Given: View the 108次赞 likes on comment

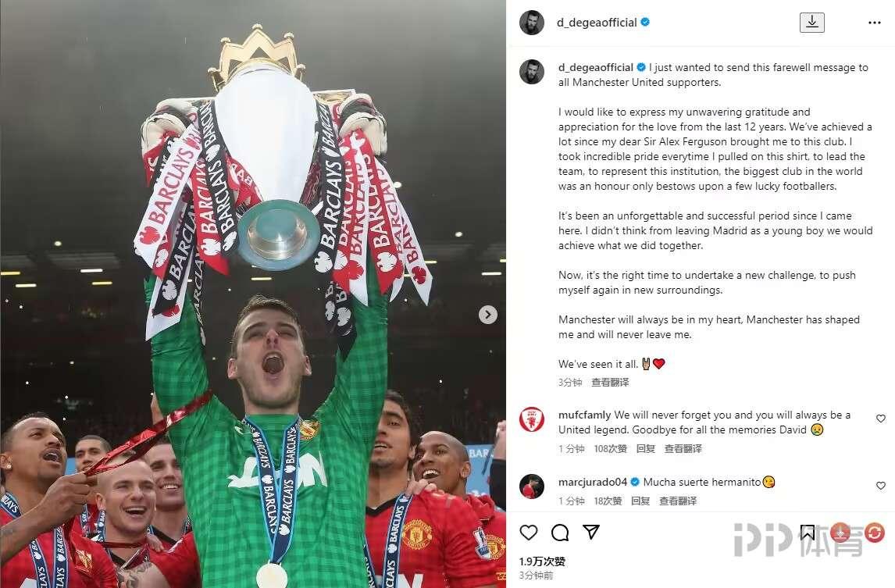Looking at the screenshot, I should (x=610, y=449).
